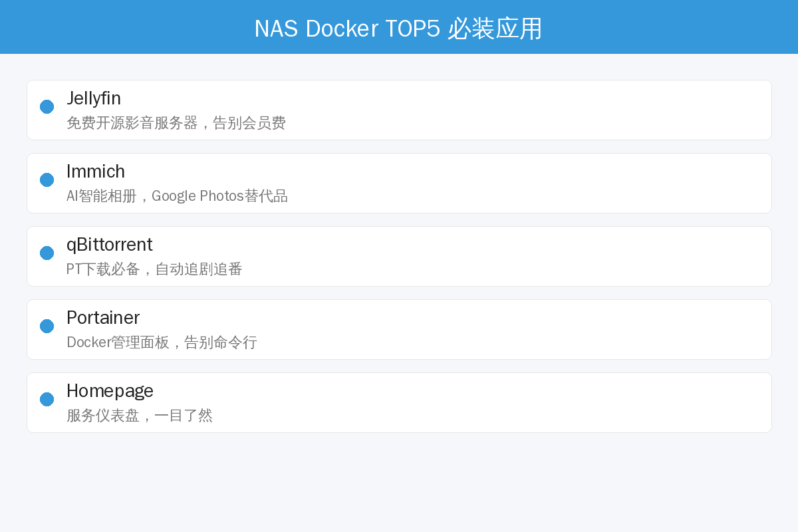Click Immich description about Google Photos替代品

coord(219,196)
